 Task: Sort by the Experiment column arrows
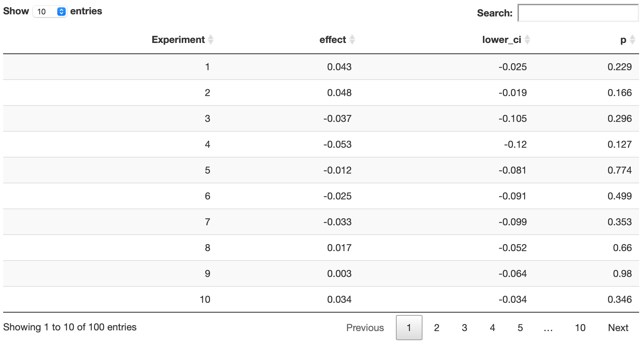coord(211,40)
